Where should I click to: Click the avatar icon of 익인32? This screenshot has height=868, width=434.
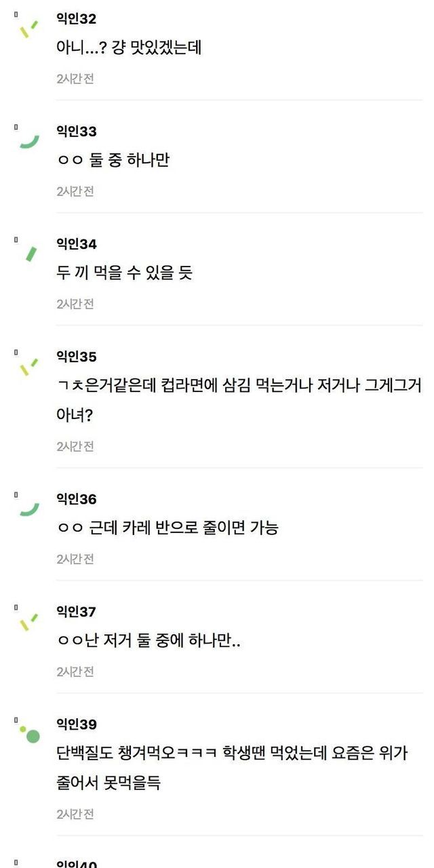(x=28, y=28)
